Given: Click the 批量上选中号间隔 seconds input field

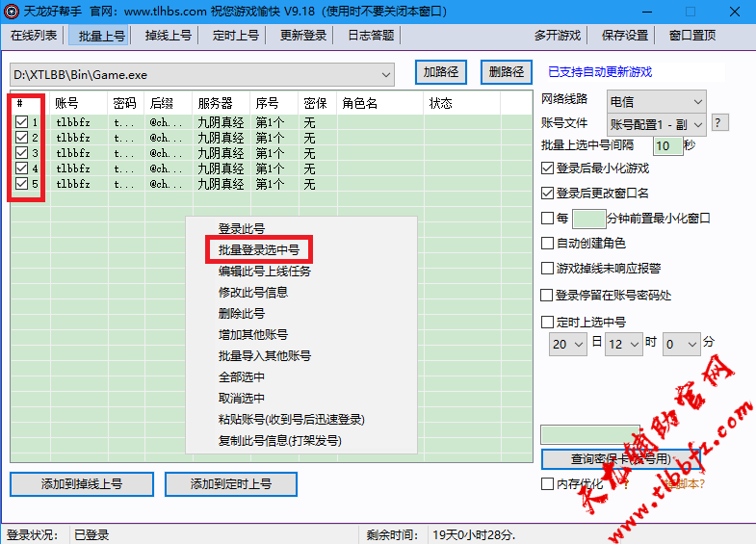Looking at the screenshot, I should [x=666, y=145].
